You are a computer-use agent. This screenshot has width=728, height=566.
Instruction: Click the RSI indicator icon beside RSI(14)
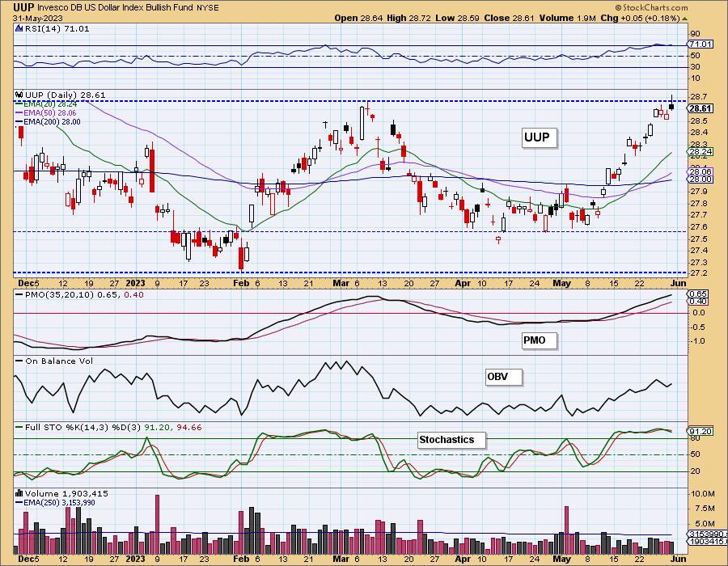[x=19, y=29]
